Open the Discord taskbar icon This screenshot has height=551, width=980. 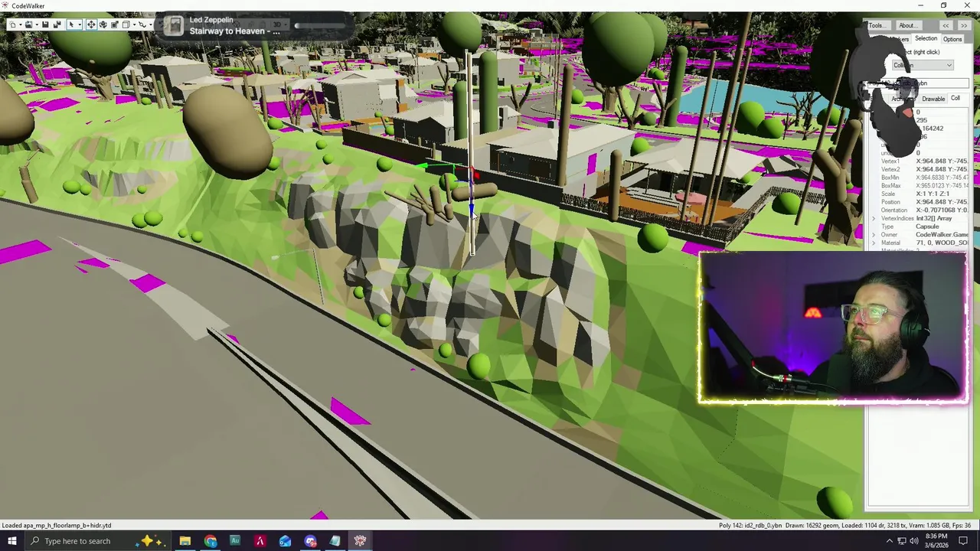[x=310, y=541]
